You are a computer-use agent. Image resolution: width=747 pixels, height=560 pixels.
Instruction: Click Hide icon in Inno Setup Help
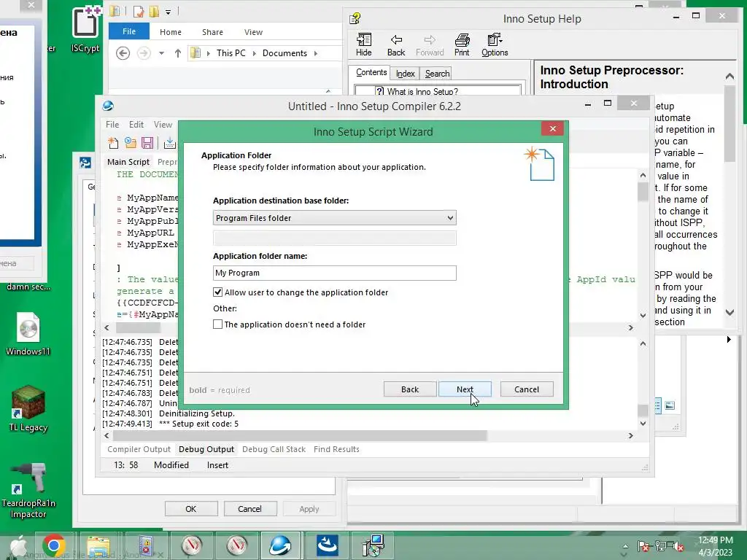[x=363, y=45]
